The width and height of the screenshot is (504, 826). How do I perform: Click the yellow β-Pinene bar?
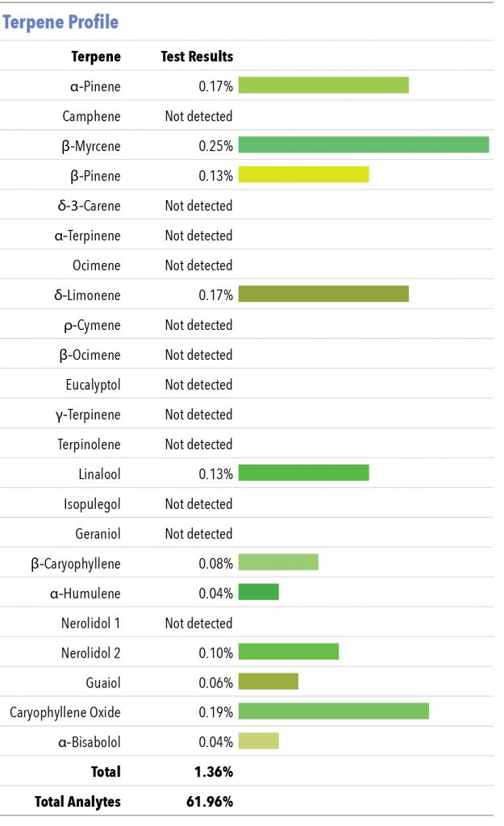pyautogui.click(x=303, y=174)
